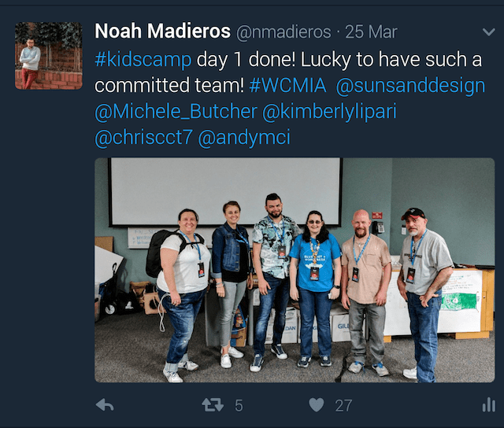Screen dimensions: 504x428
Task: Visit the @andymci mention
Action: tap(244, 138)
